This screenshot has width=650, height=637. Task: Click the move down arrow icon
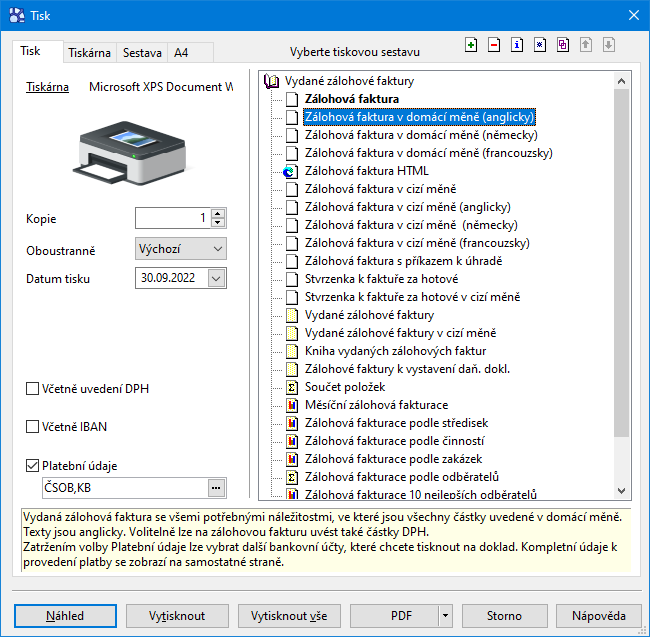click(609, 45)
